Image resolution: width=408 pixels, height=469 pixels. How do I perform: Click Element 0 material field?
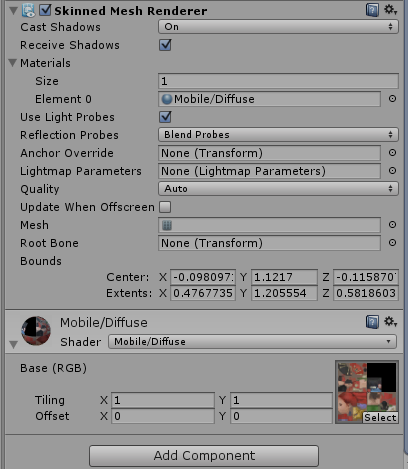(269, 99)
